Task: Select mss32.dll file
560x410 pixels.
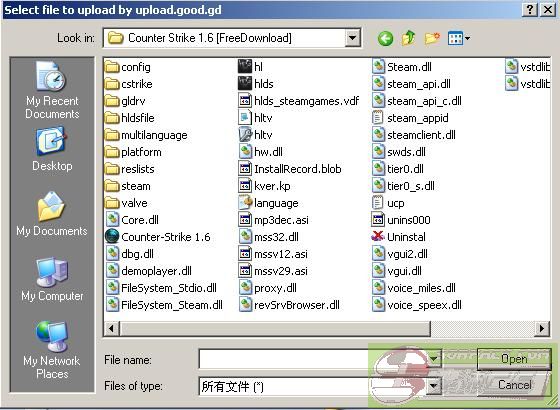Action: click(269, 237)
